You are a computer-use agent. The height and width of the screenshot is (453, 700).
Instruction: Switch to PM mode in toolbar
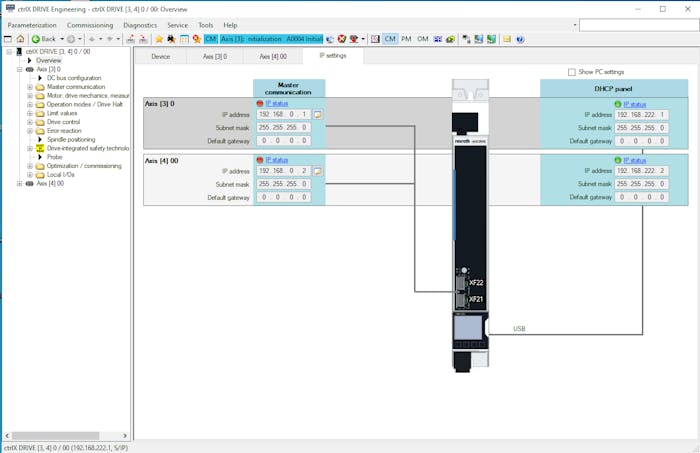[x=406, y=39]
